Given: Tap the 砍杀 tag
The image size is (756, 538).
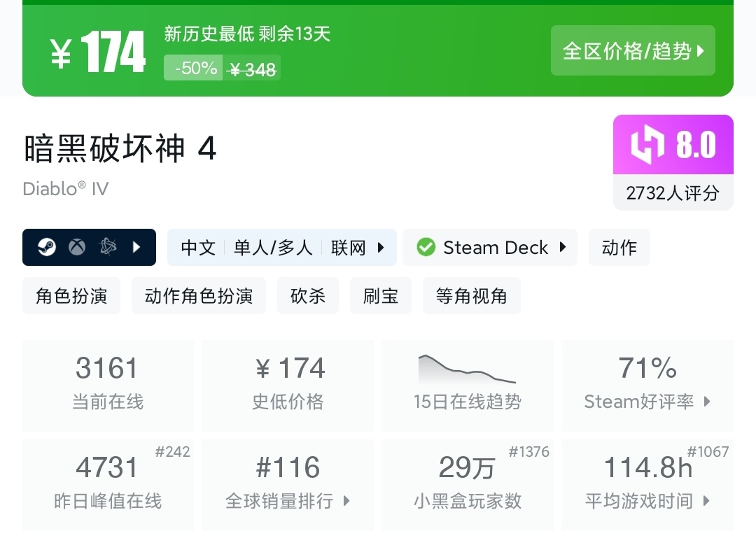Looking at the screenshot, I should point(308,295).
